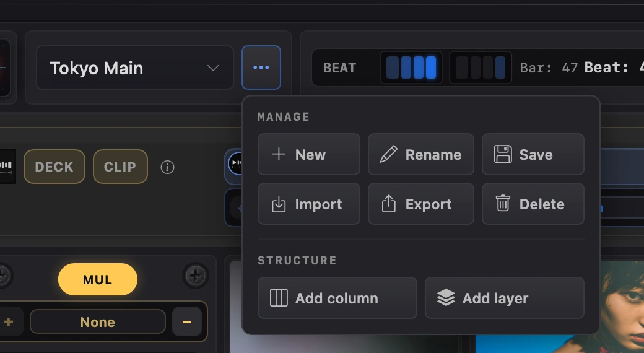Viewport: 644px width, 353px height.
Task: Close the three-dots manage menu button
Action: coord(261,68)
